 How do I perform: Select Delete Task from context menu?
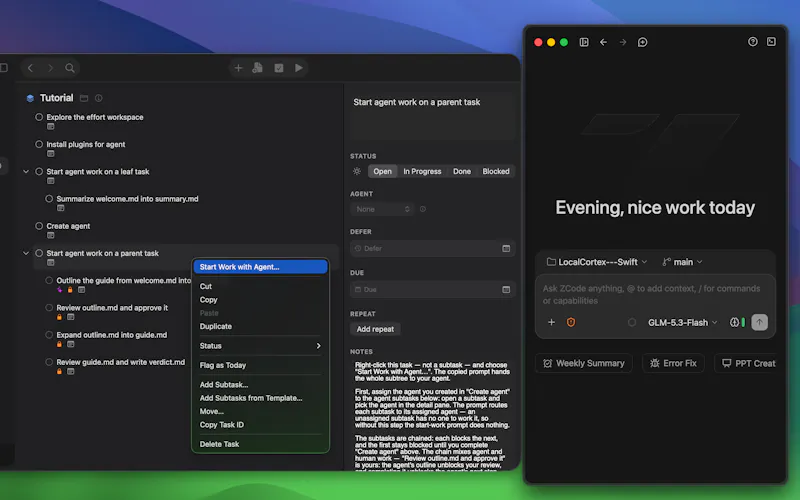tap(260, 444)
